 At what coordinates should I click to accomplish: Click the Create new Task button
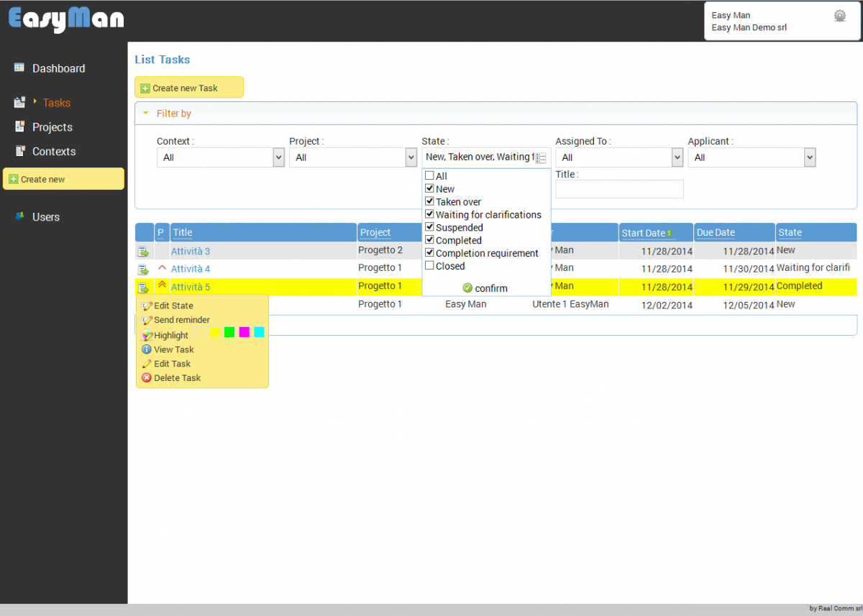pos(189,88)
